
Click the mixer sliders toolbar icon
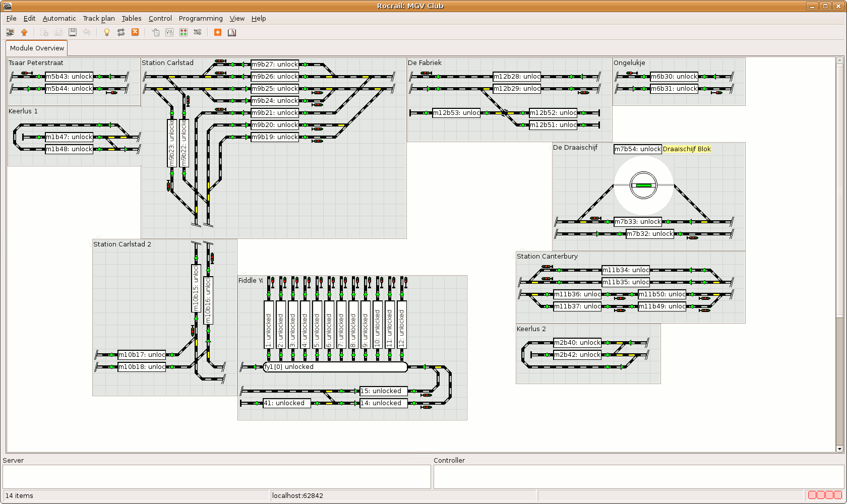(169, 32)
